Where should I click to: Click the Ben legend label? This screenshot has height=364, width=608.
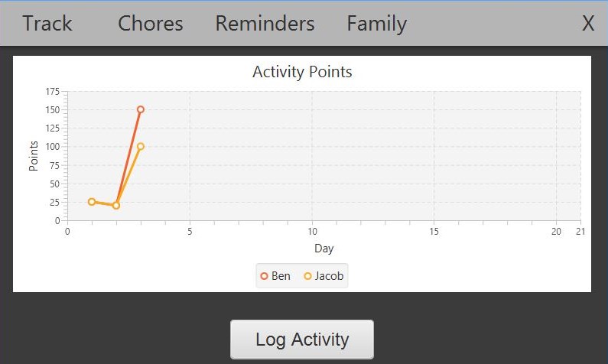coord(281,276)
